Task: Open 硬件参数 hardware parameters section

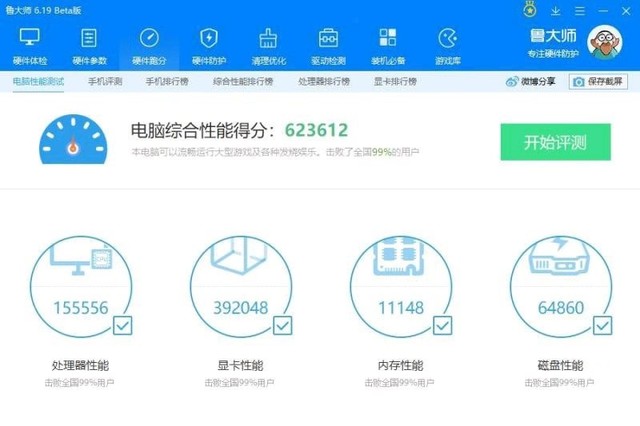Action: point(89,47)
